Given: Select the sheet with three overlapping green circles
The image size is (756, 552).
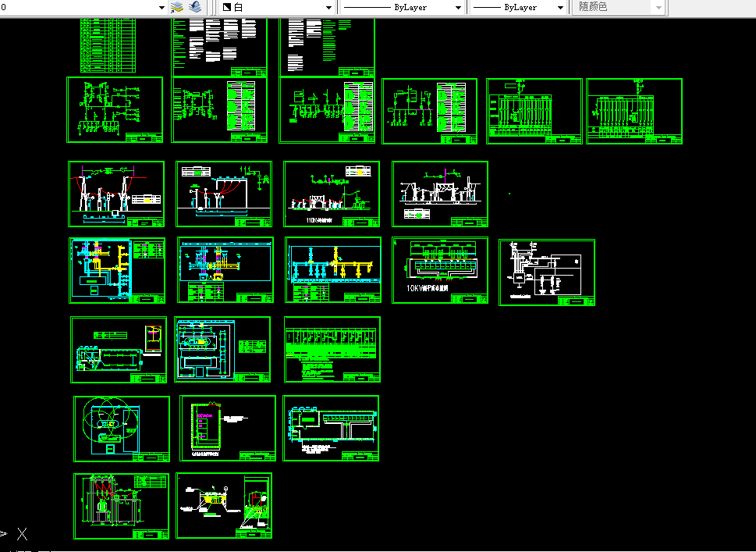Looking at the screenshot, I should coord(122,429).
